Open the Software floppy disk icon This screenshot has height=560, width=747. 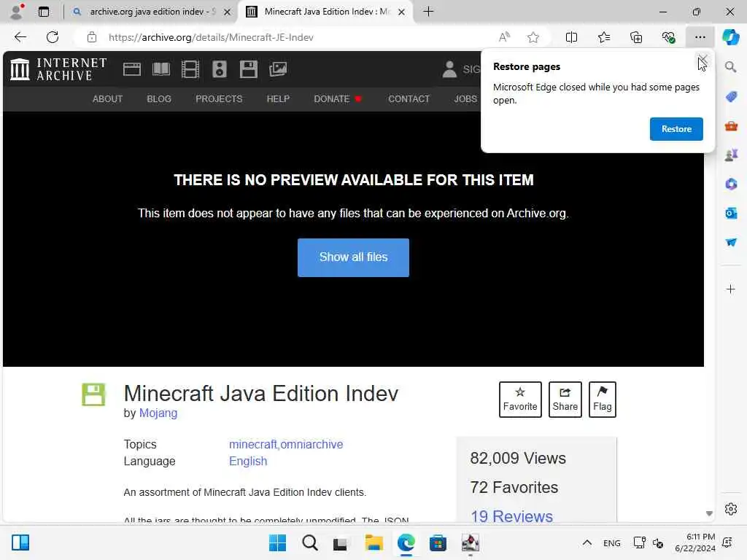[x=248, y=69]
